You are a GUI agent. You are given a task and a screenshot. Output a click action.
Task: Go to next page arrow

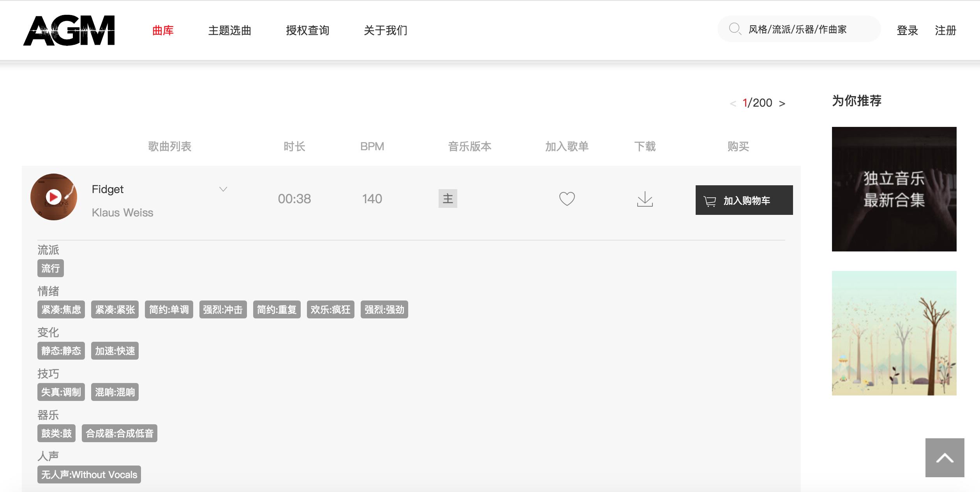coord(782,104)
